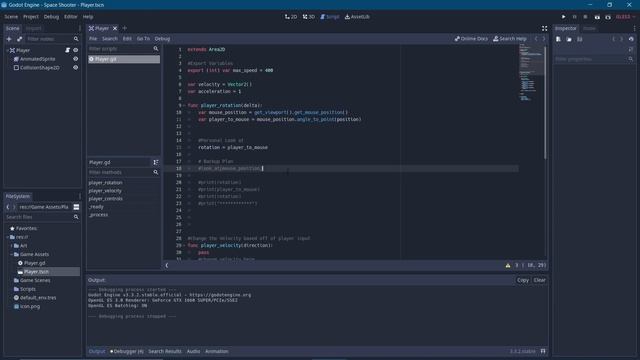This screenshot has height=360, width=640.
Task: Expand the bottom panel icon
Action: [543, 351]
